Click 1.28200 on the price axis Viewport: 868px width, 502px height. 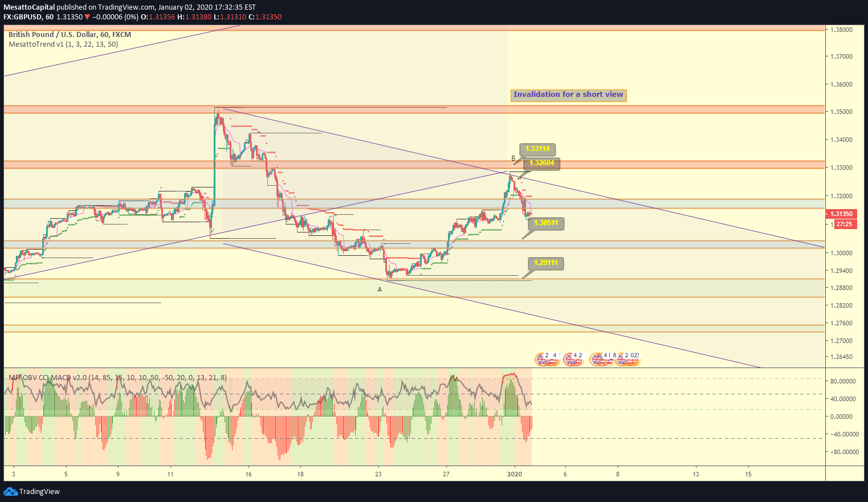(841, 305)
